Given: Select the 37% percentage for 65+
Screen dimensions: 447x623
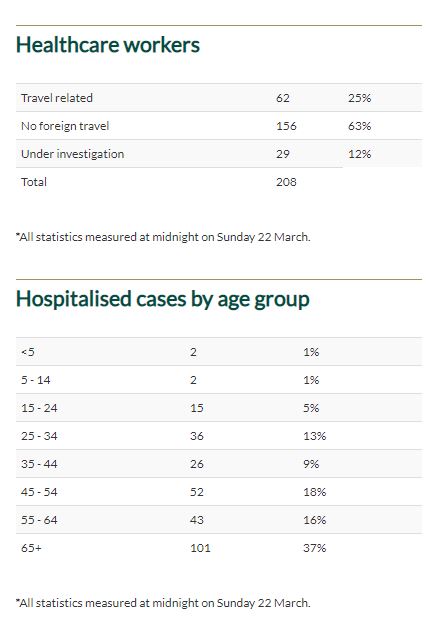Looking at the screenshot, I should 315,548.
